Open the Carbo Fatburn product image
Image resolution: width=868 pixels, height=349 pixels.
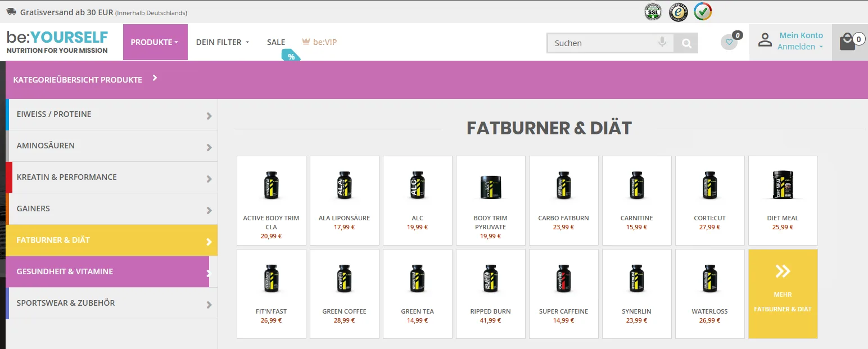point(564,185)
